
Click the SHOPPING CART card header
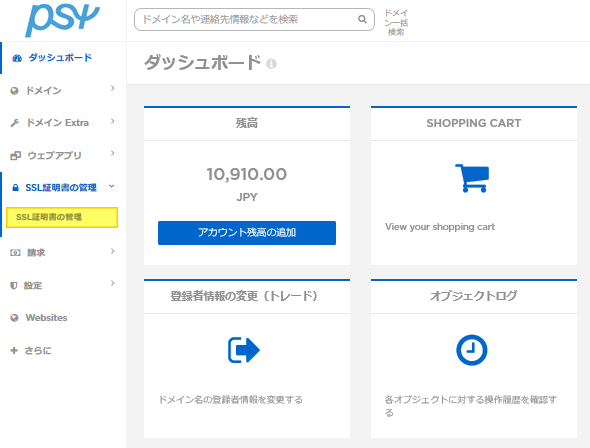click(474, 123)
